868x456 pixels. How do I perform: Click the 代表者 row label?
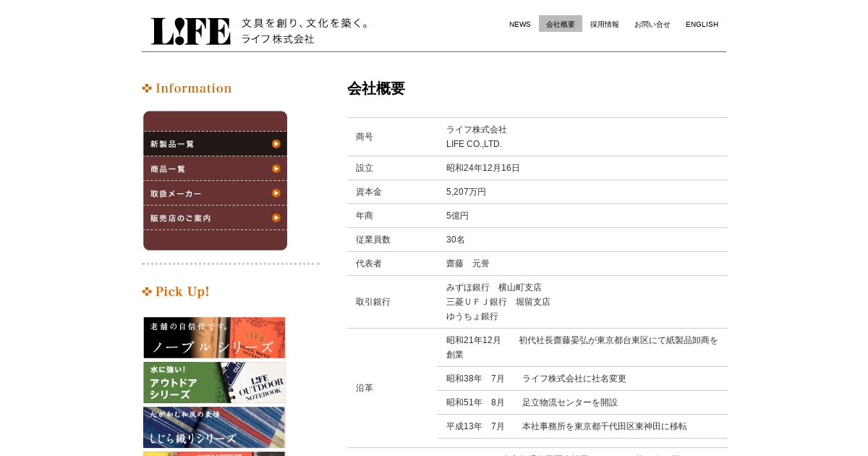pyautogui.click(x=369, y=263)
